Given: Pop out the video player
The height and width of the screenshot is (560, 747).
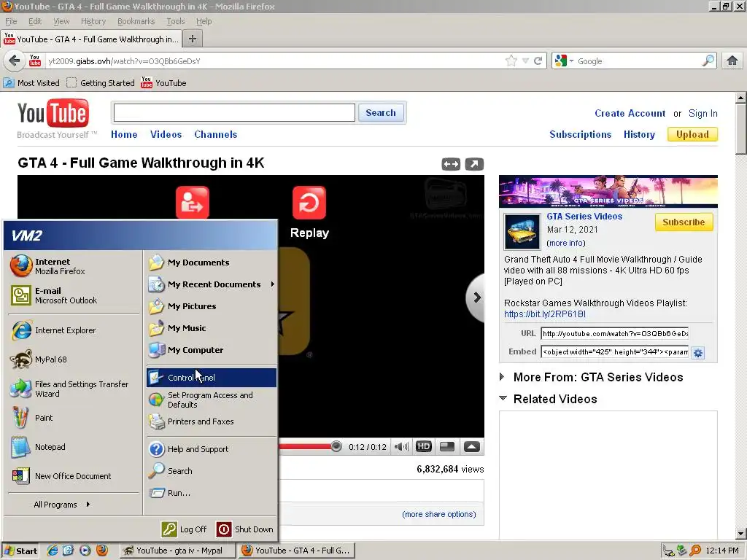Looking at the screenshot, I should pyautogui.click(x=474, y=164).
